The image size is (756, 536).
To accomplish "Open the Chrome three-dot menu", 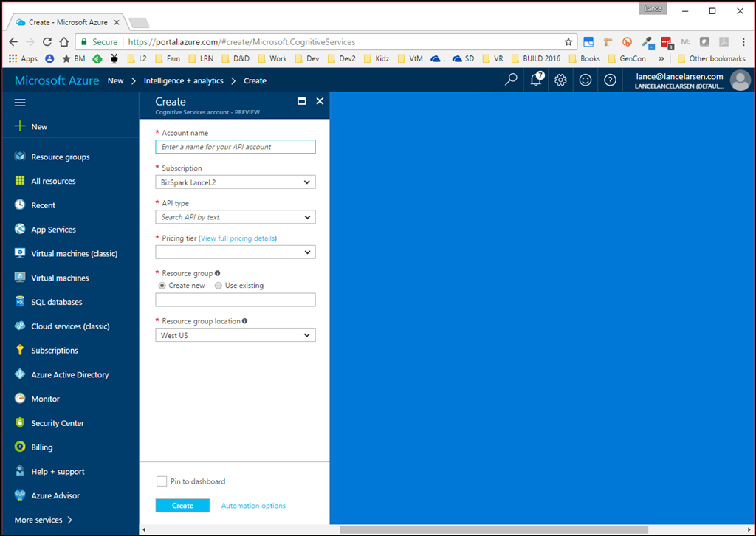I will point(743,42).
